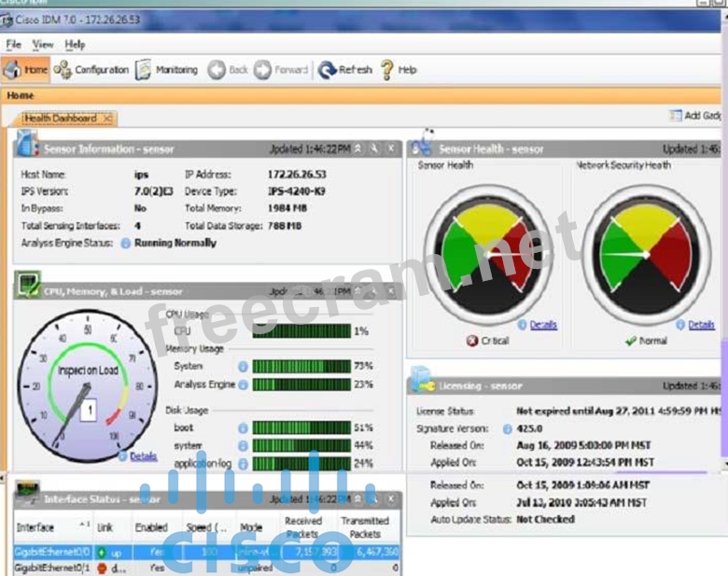
Task: Open the View menu
Action: [x=43, y=44]
